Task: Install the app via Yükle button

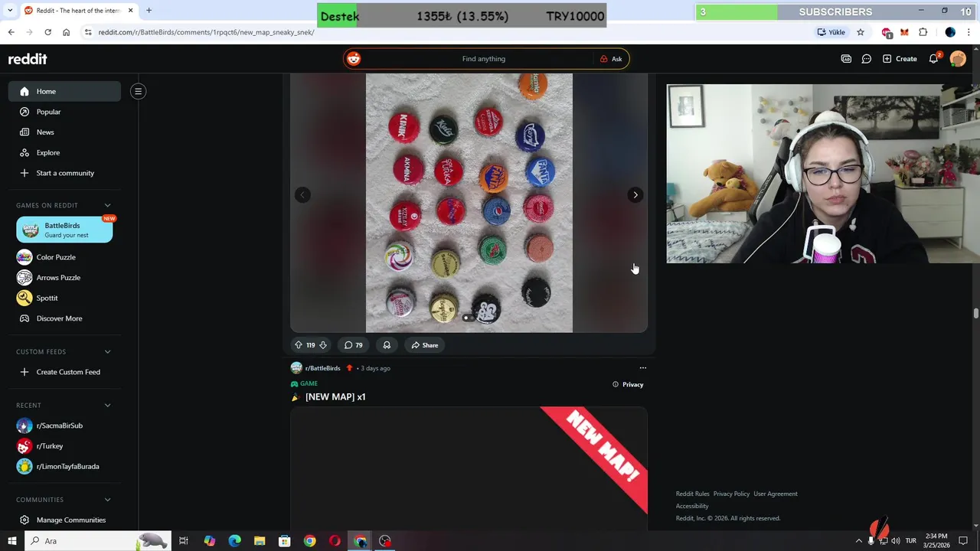Action: tap(831, 32)
